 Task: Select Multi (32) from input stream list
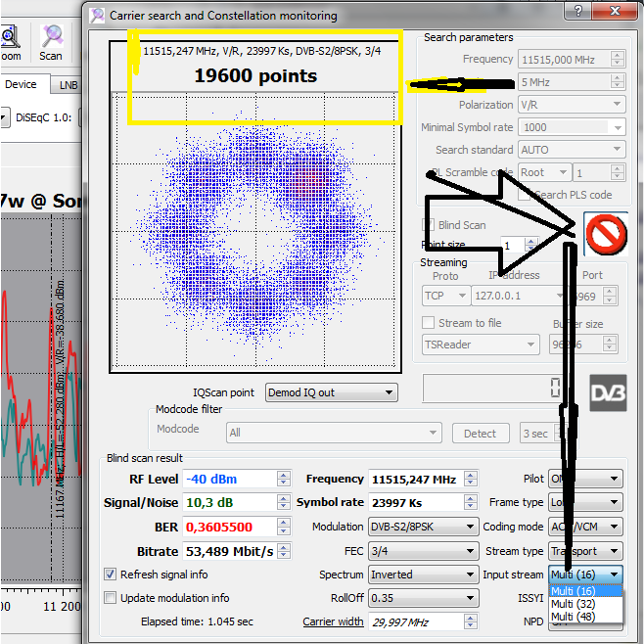[x=575, y=604]
